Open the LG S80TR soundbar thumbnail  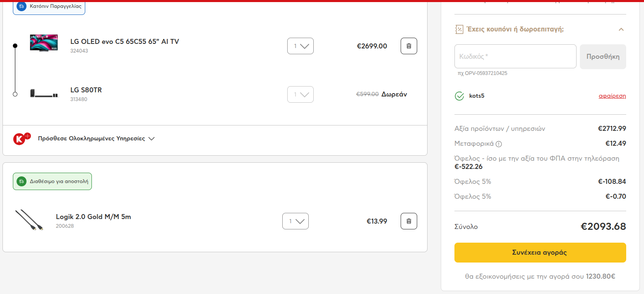pos(44,94)
